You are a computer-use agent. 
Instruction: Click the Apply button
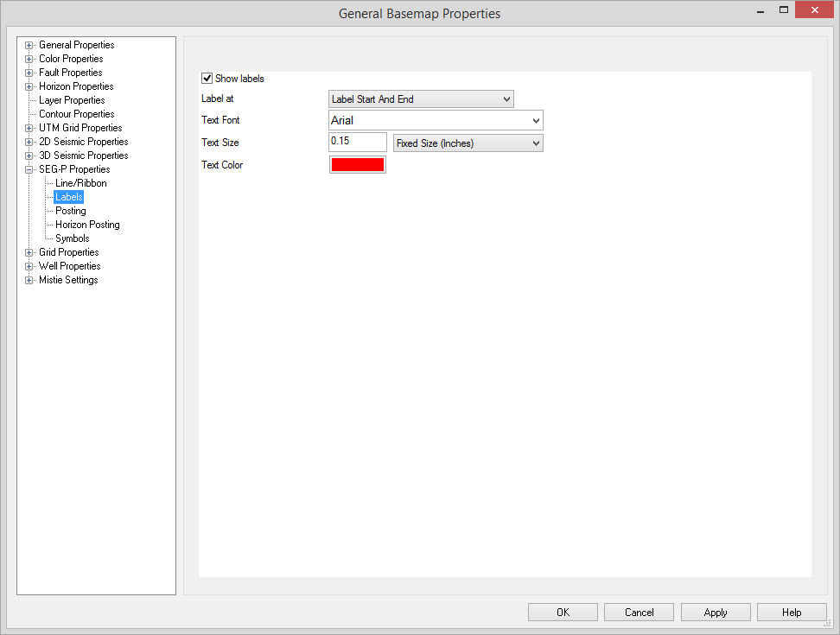coord(715,613)
